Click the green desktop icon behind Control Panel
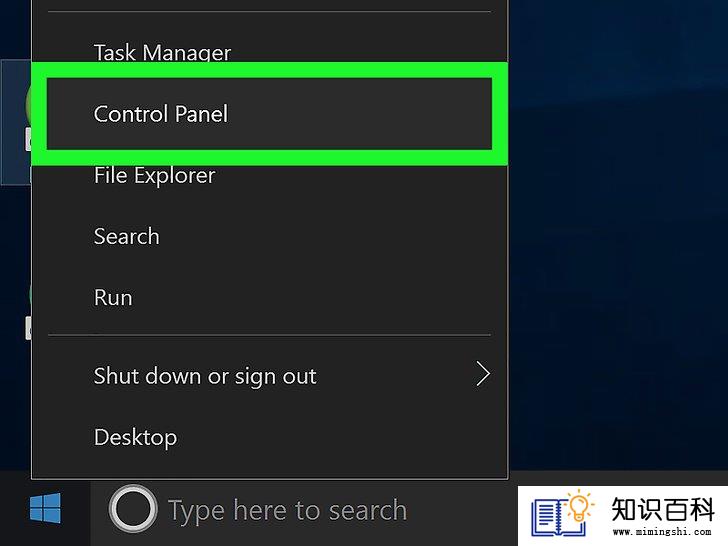Screen dimensions: 728x546 pyautogui.click(x=28, y=104)
